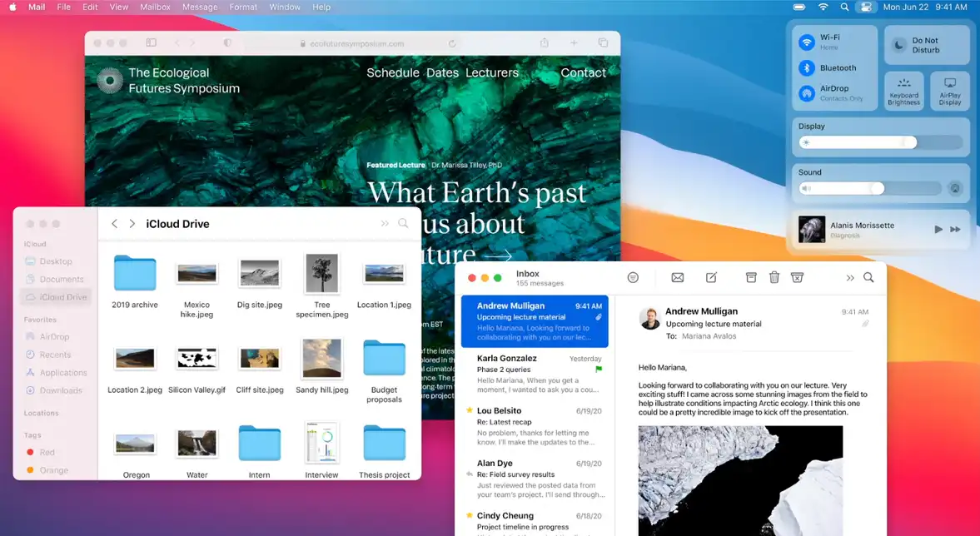Open the Mailbox menu

click(x=155, y=7)
